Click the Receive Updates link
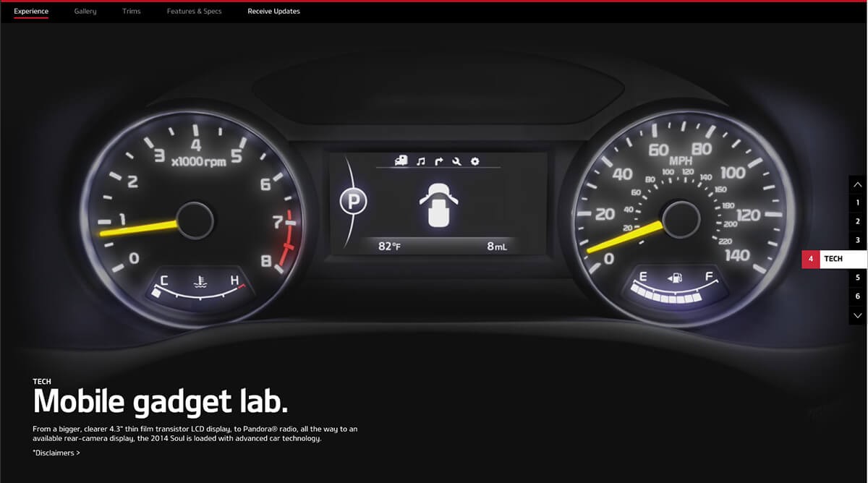868x483 pixels. (x=273, y=12)
